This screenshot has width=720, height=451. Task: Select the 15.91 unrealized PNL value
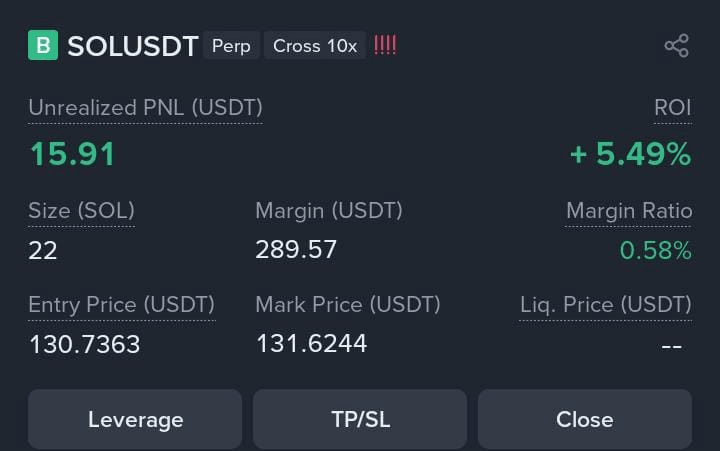(73, 154)
